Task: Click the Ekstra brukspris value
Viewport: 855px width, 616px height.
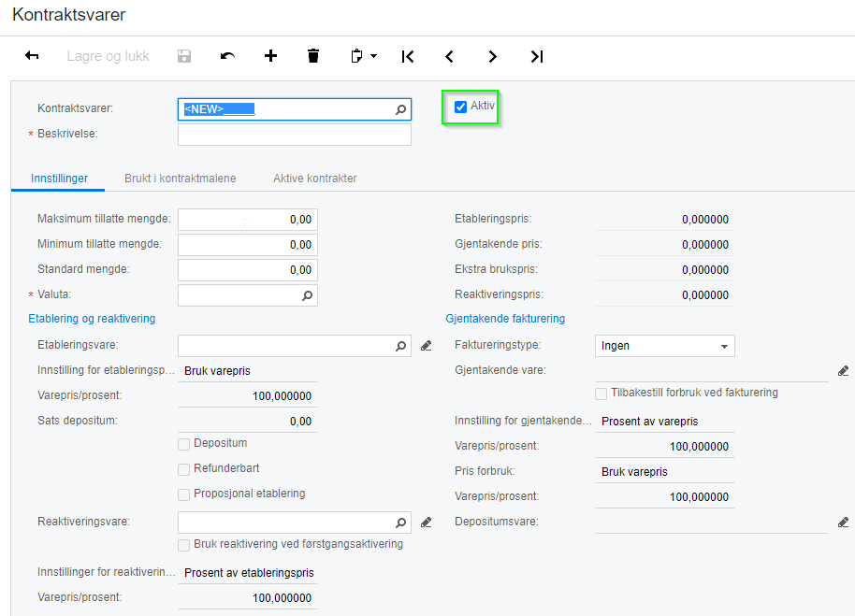Action: tap(705, 269)
